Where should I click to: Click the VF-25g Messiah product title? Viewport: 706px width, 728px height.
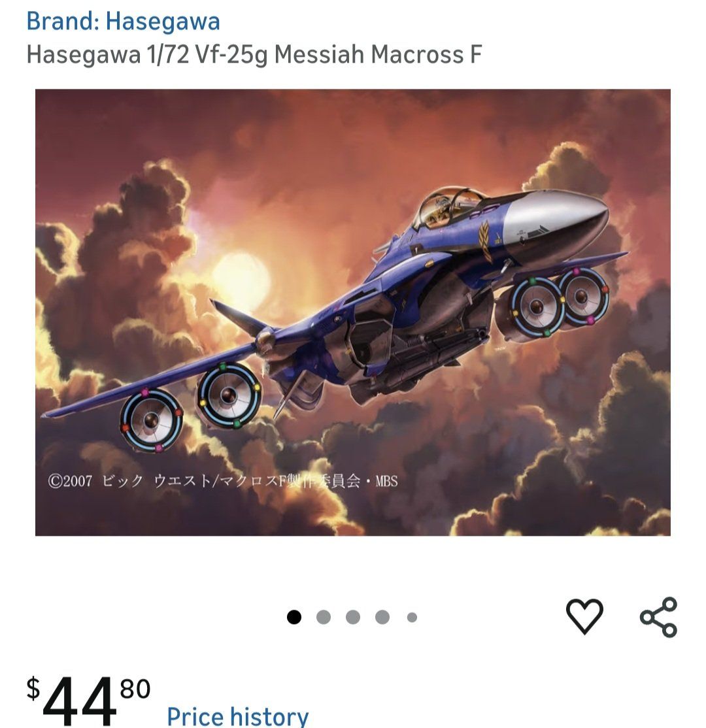coord(254,55)
